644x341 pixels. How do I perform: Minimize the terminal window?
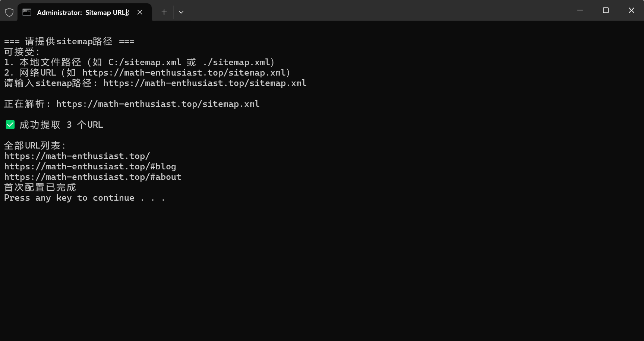coord(580,10)
